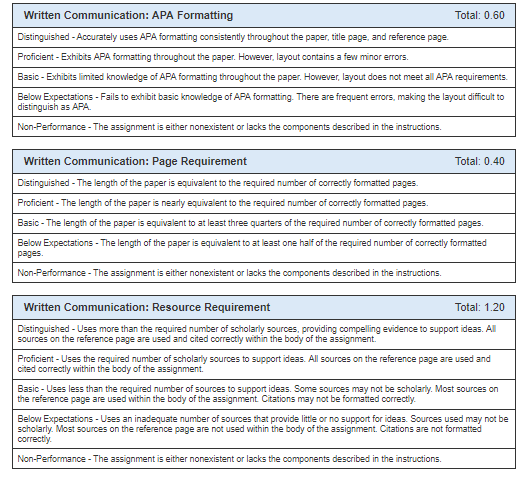Screen dimensions: 531x486
Task: Select Distinguished row about compelling evidence sources
Action: click(264, 334)
